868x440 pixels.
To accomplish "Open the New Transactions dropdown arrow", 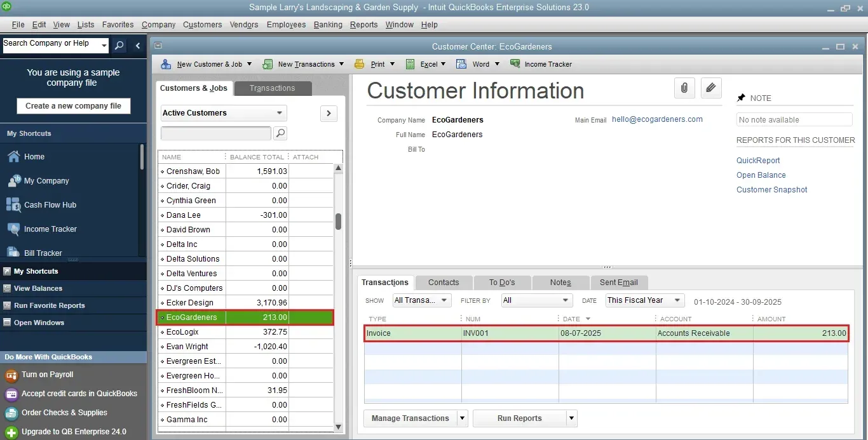I will [341, 64].
